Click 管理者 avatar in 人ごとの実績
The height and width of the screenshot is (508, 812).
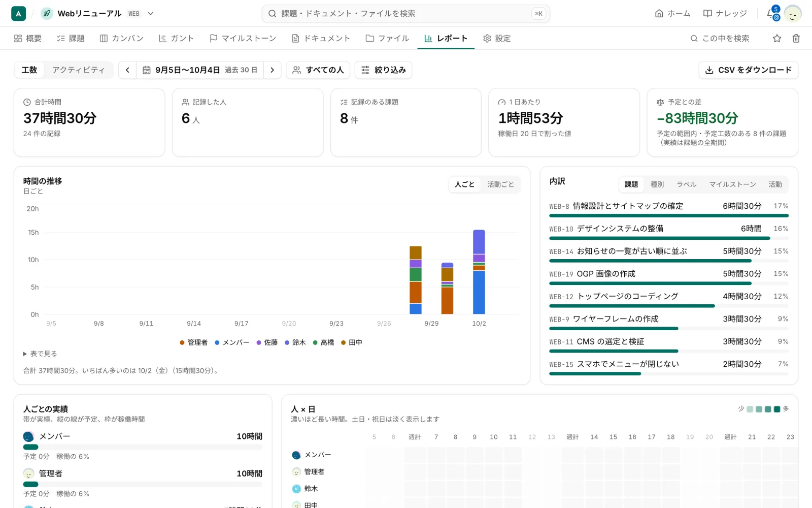click(28, 473)
